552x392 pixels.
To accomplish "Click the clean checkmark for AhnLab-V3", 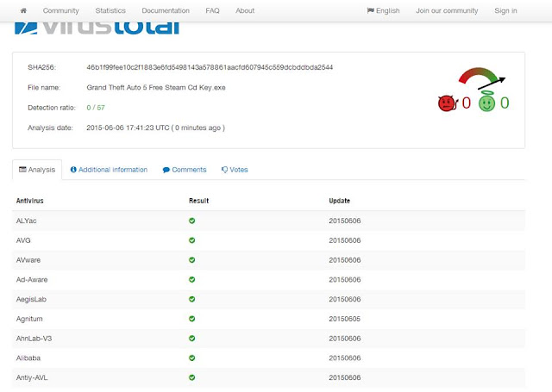I will 191,339.
